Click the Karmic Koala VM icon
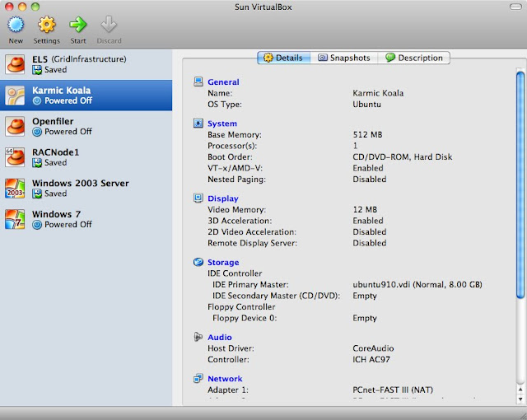The width and height of the screenshot is (527, 420). (15, 96)
